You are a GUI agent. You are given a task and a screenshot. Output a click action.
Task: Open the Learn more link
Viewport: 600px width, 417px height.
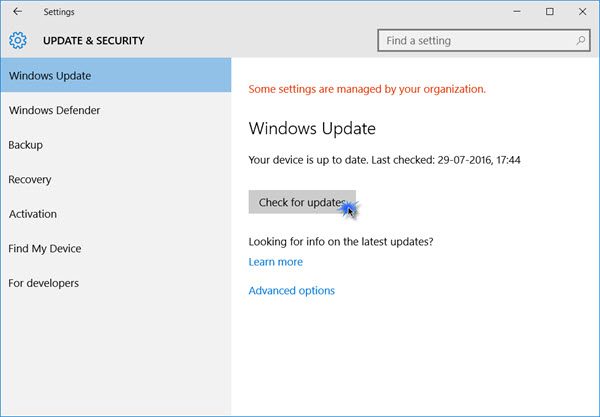(x=276, y=262)
